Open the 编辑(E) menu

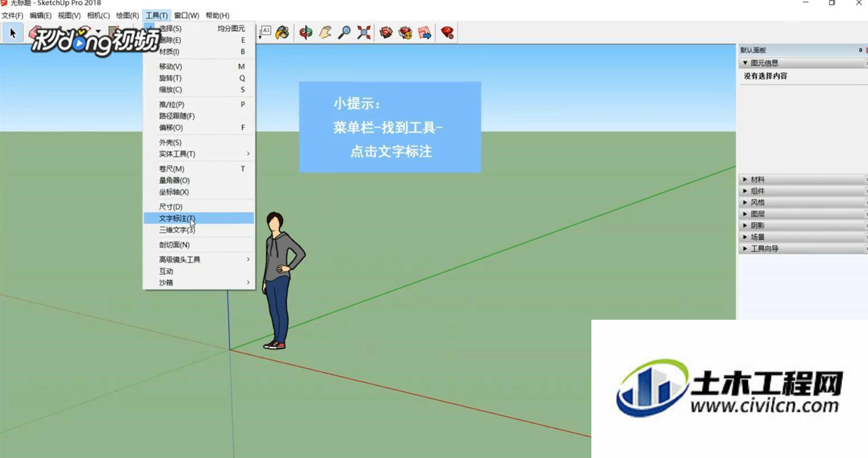coord(40,16)
